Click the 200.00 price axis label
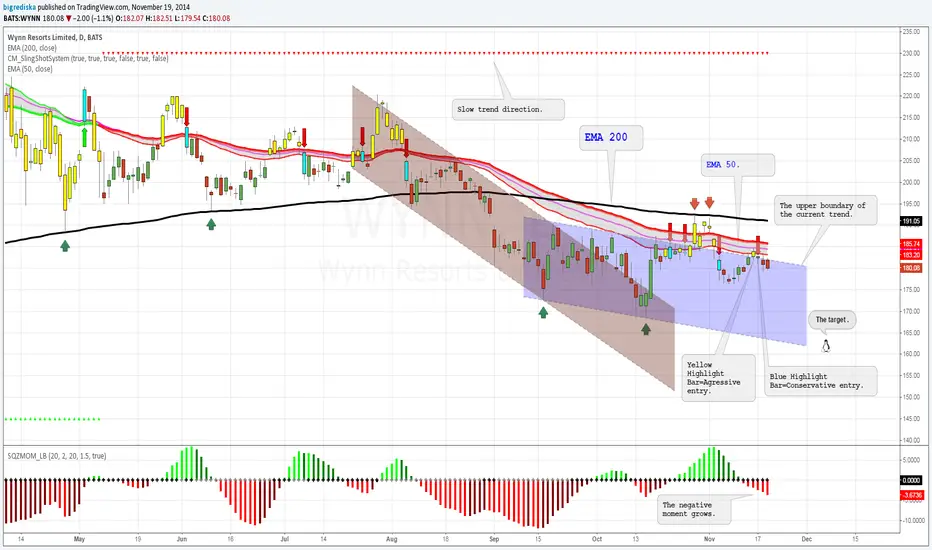The height and width of the screenshot is (550, 932). pyautogui.click(x=911, y=182)
